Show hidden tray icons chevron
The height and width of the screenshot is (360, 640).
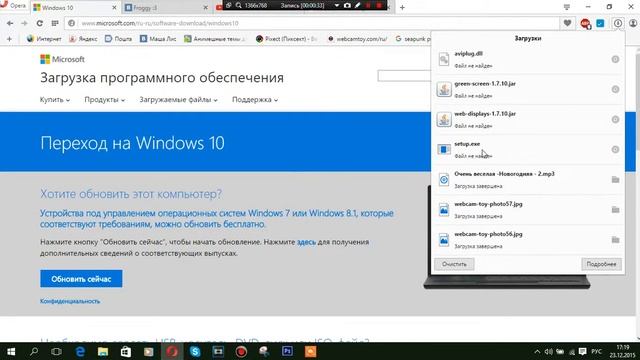tap(537, 351)
